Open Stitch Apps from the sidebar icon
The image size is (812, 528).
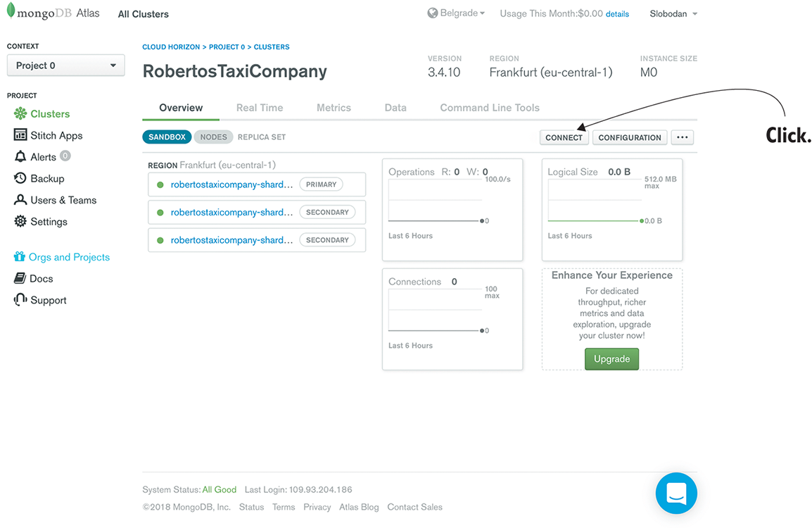pos(20,135)
